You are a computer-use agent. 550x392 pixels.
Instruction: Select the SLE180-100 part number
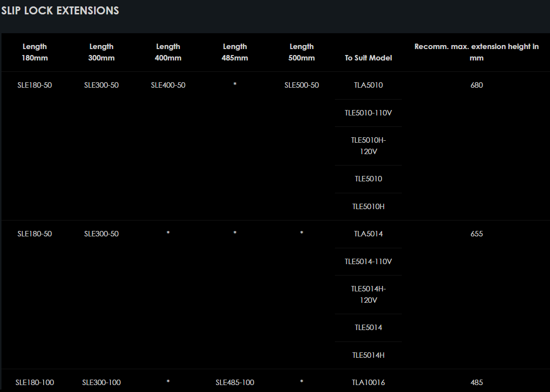tap(35, 383)
